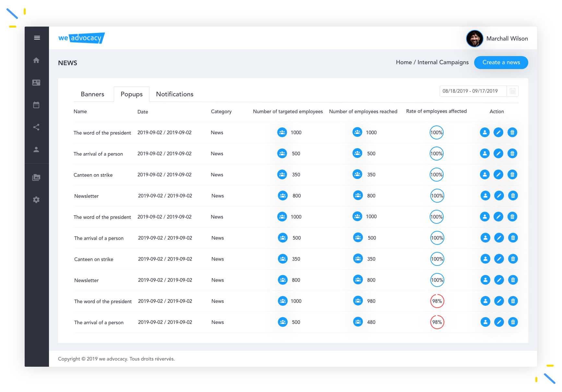Click 'Number of employees reached' column header
The image size is (562, 392).
click(x=363, y=112)
